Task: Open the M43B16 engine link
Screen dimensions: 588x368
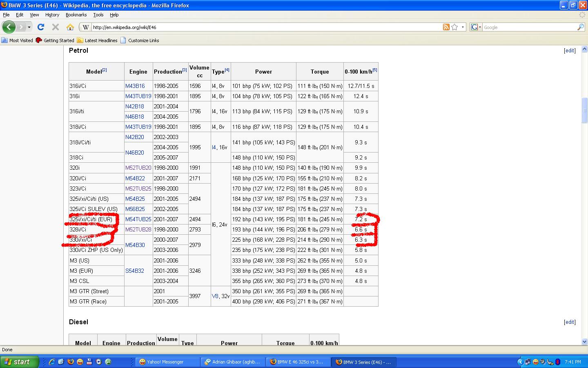Action: coord(135,86)
